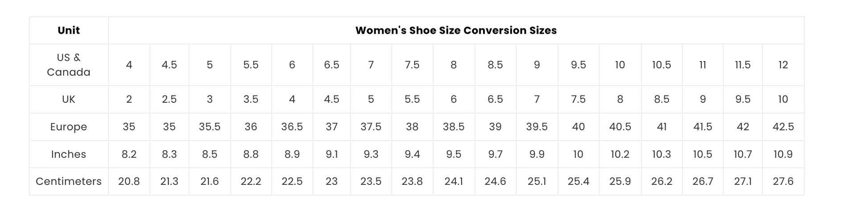Click the 10.9 inches cell
This screenshot has width=868, height=221.
click(783, 154)
